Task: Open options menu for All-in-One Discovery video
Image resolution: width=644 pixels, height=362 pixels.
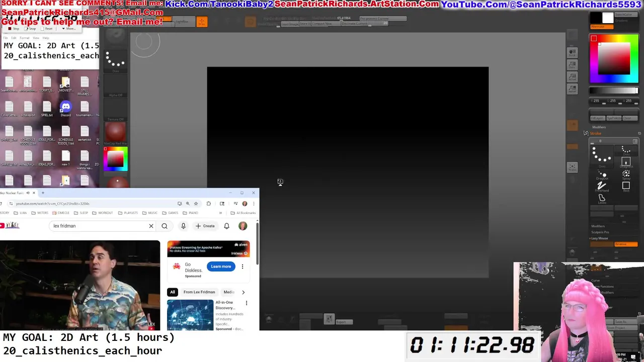Action: coord(247,303)
